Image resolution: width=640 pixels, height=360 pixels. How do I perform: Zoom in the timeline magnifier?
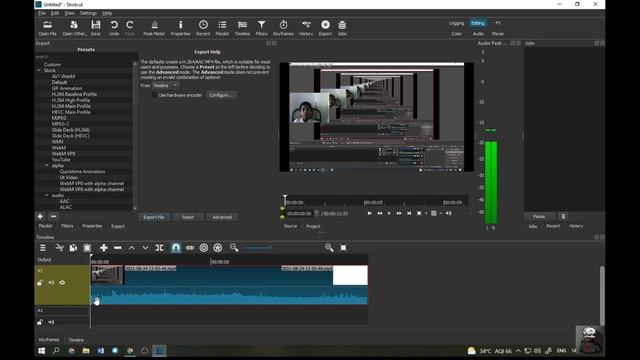[329, 247]
